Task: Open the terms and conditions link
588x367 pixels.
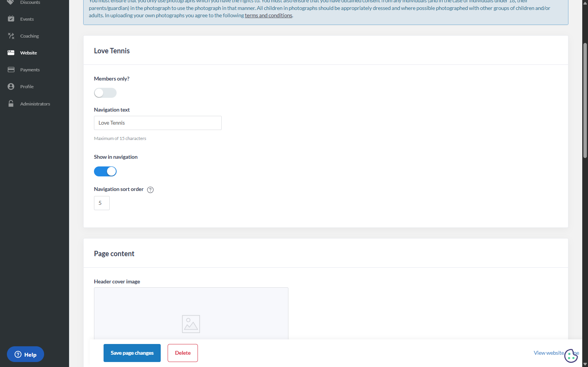Action: coord(268,15)
